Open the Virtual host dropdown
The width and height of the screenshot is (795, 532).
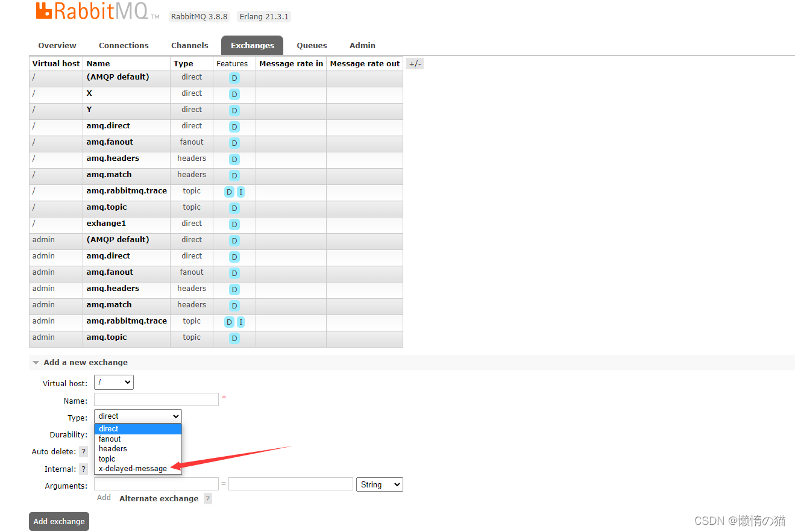pyautogui.click(x=114, y=383)
